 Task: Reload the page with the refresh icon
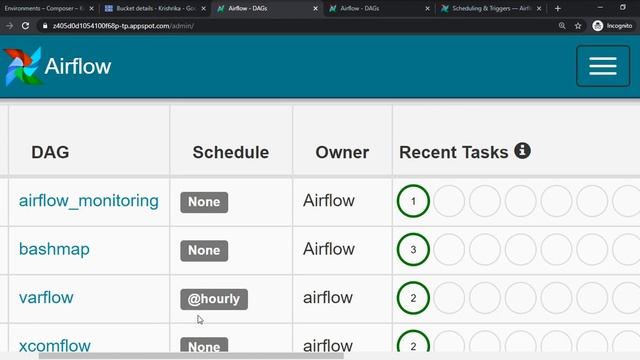pos(25,26)
